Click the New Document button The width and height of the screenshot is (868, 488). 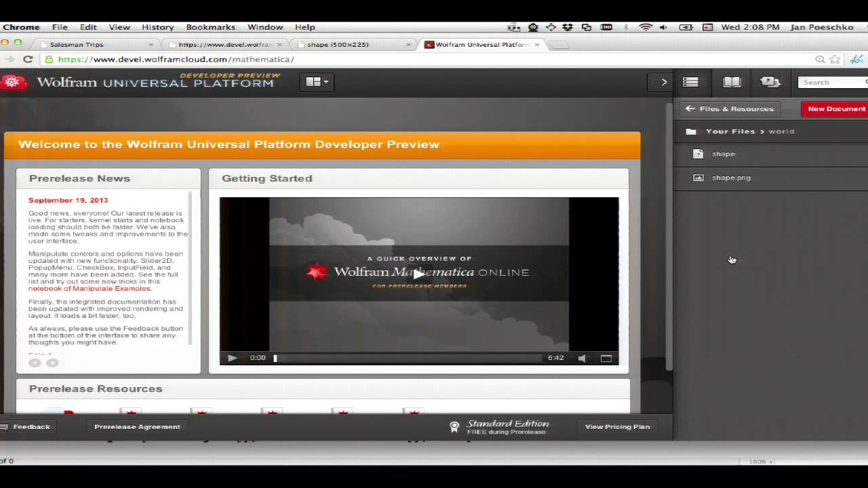click(x=835, y=108)
